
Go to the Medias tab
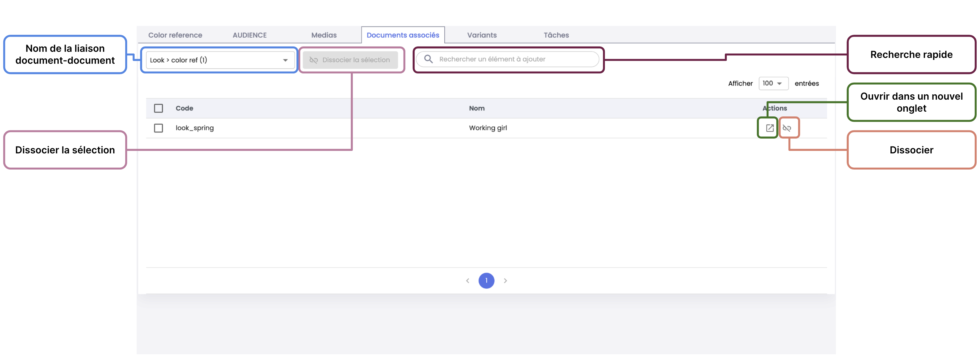(x=324, y=35)
